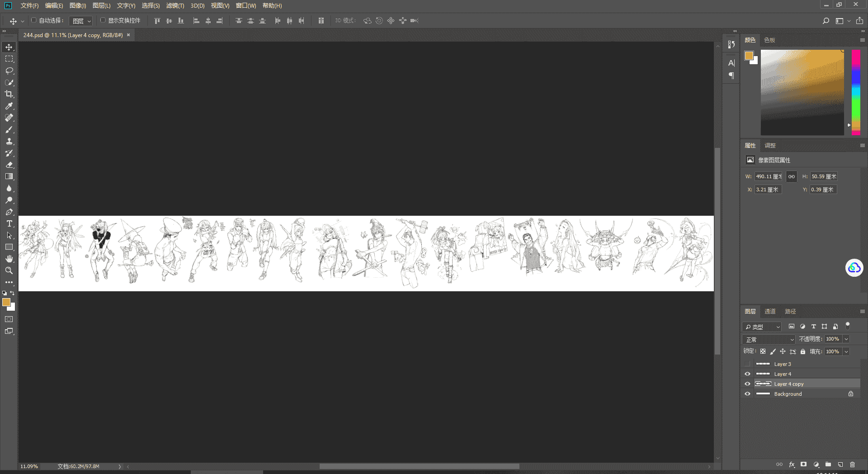Image resolution: width=868 pixels, height=474 pixels.
Task: Select the Horizontal Type tool
Action: pyautogui.click(x=9, y=223)
